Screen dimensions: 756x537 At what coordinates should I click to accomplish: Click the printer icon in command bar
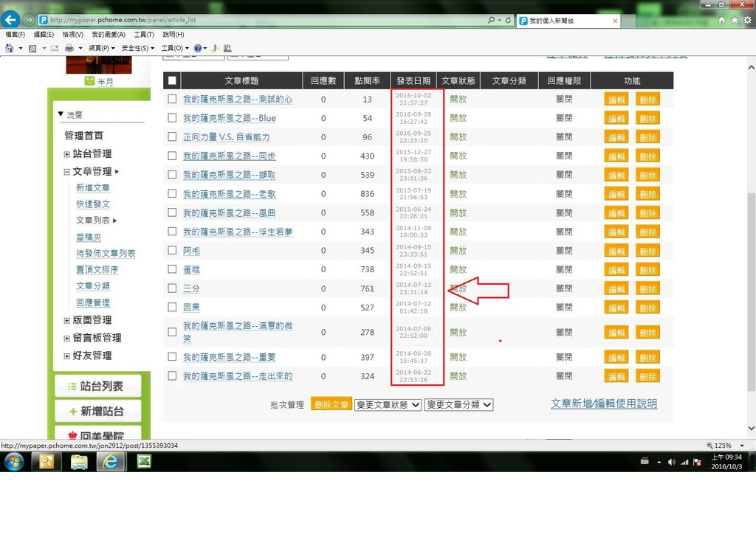click(69, 48)
